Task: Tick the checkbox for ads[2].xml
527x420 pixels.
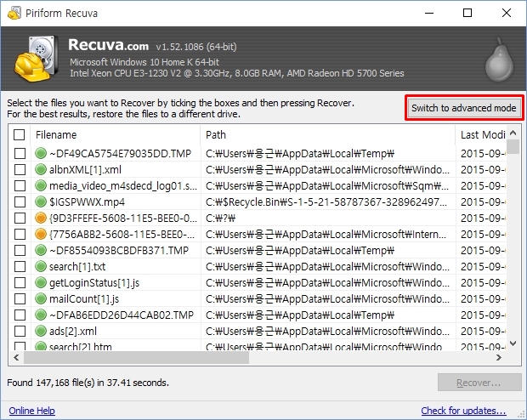Action: [x=20, y=331]
